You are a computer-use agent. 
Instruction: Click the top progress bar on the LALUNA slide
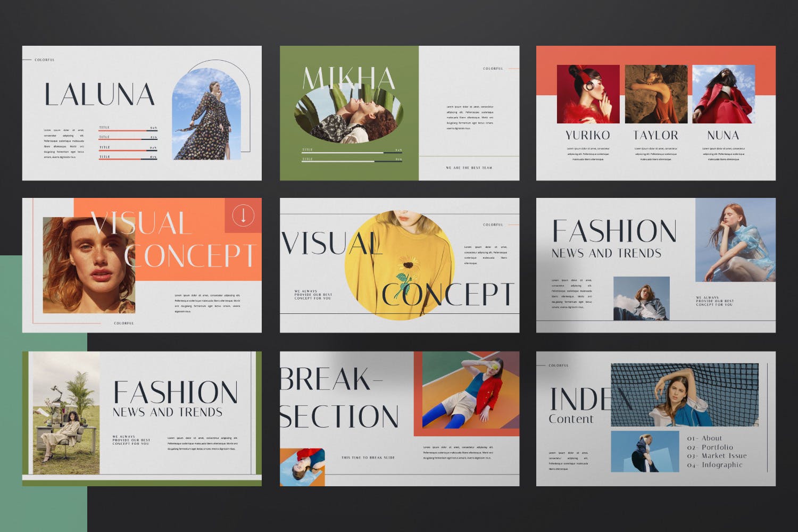128,130
